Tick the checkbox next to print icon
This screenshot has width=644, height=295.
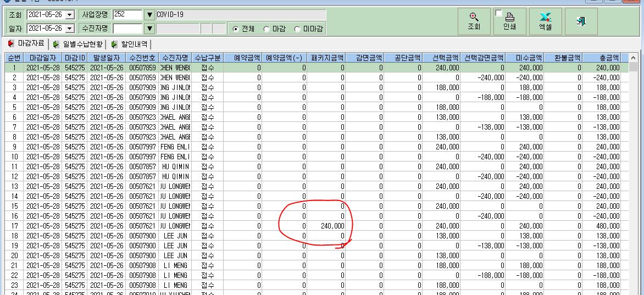tap(498, 13)
